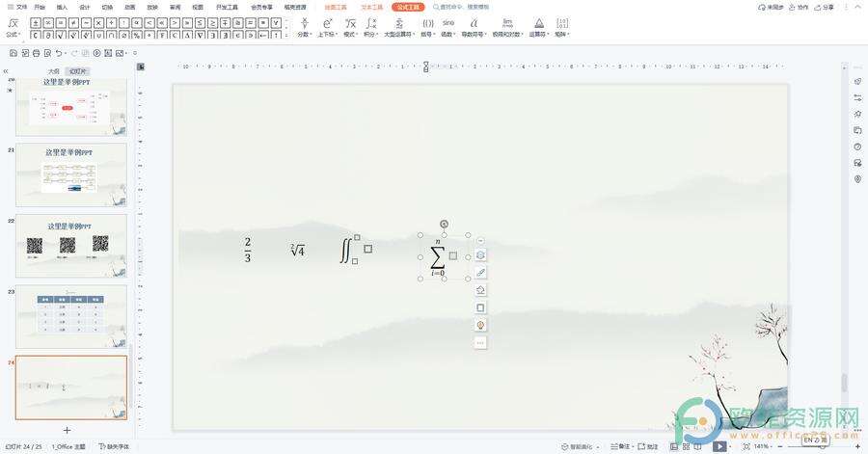Click the lightbulb icon beside the equation

pos(480,325)
